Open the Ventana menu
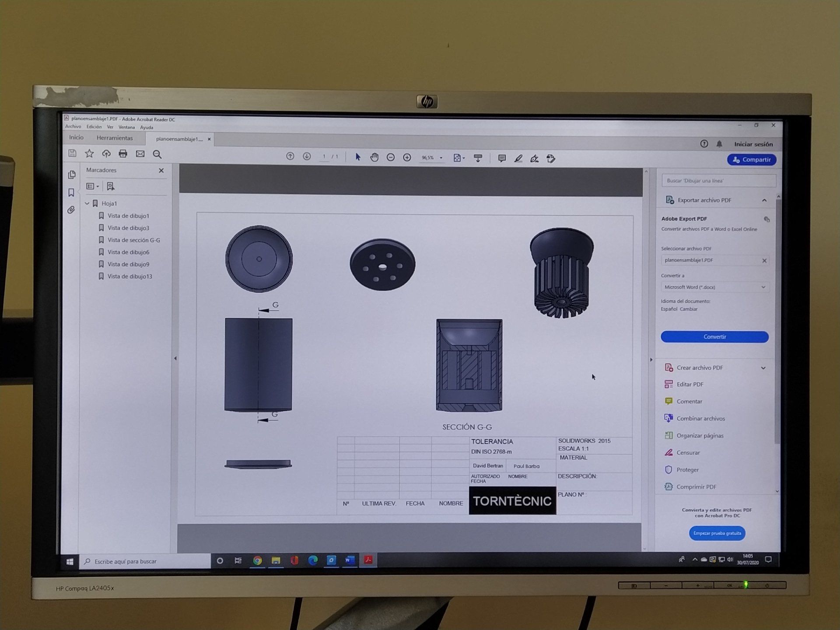The height and width of the screenshot is (630, 840). point(126,127)
